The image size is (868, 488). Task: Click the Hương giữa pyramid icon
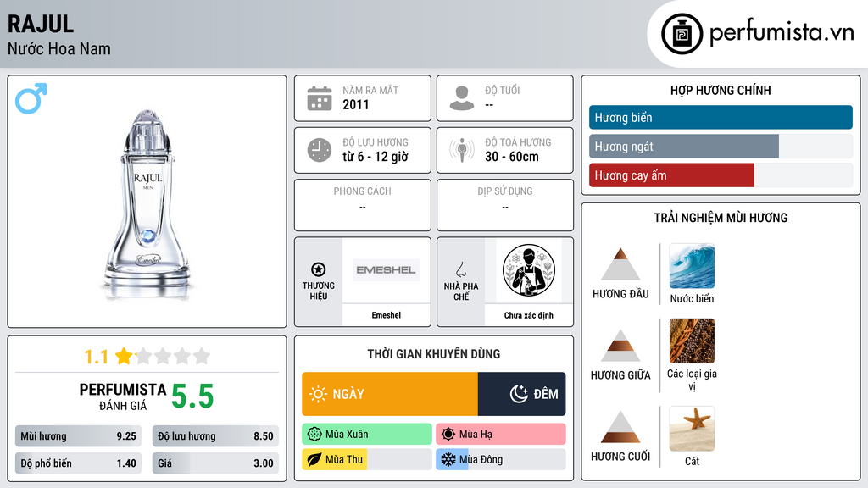point(620,346)
